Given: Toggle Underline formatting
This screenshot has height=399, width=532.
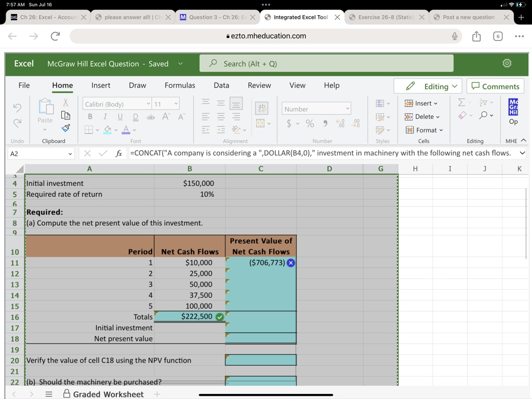Looking at the screenshot, I should [x=120, y=117].
